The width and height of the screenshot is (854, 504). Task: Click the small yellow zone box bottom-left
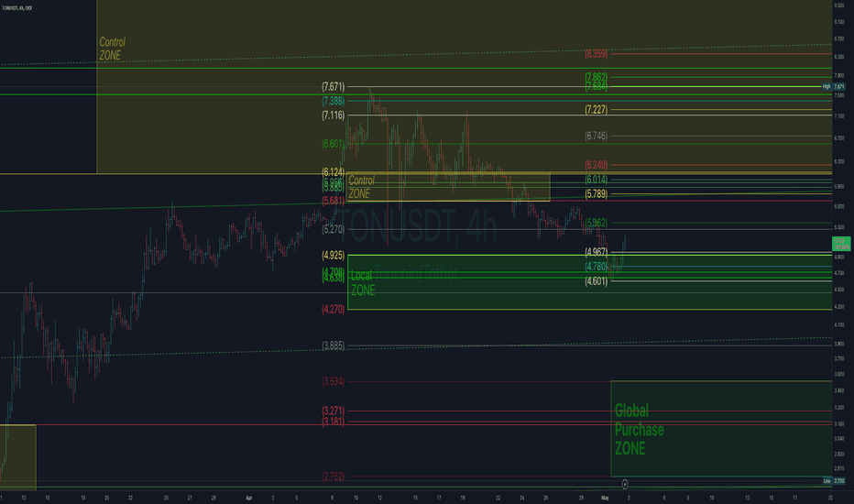(18, 457)
